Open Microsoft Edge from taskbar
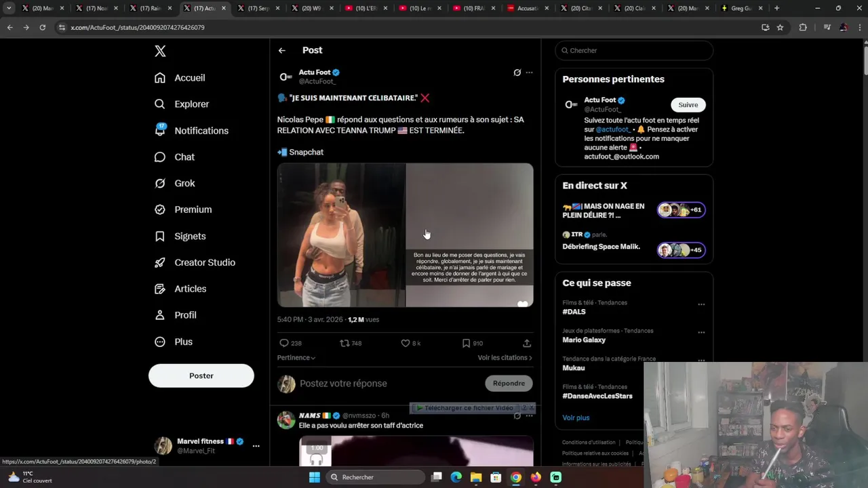 pyautogui.click(x=456, y=477)
